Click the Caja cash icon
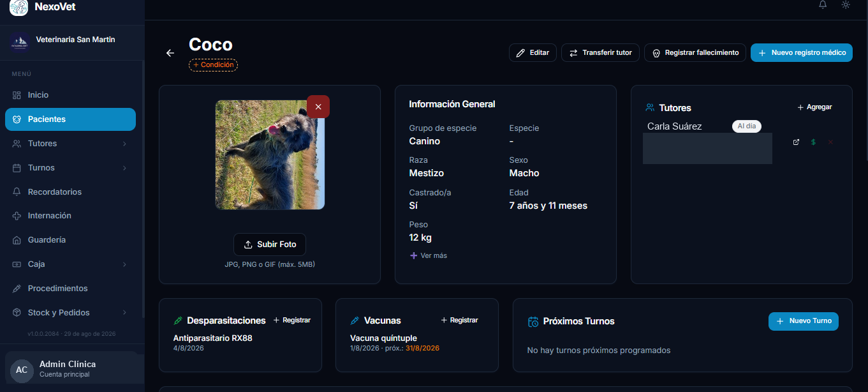Screen dimensions: 868x392 (17, 264)
